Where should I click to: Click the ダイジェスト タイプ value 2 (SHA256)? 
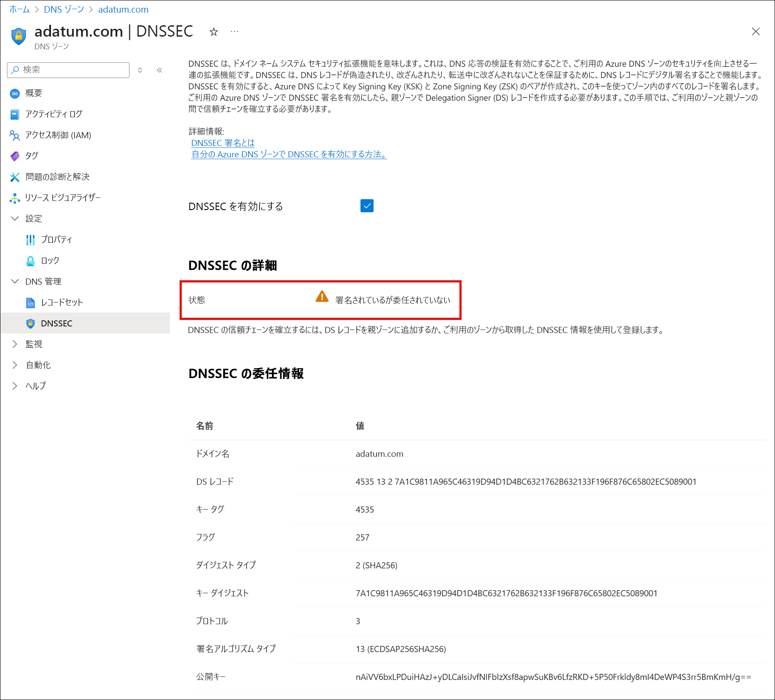click(377, 565)
